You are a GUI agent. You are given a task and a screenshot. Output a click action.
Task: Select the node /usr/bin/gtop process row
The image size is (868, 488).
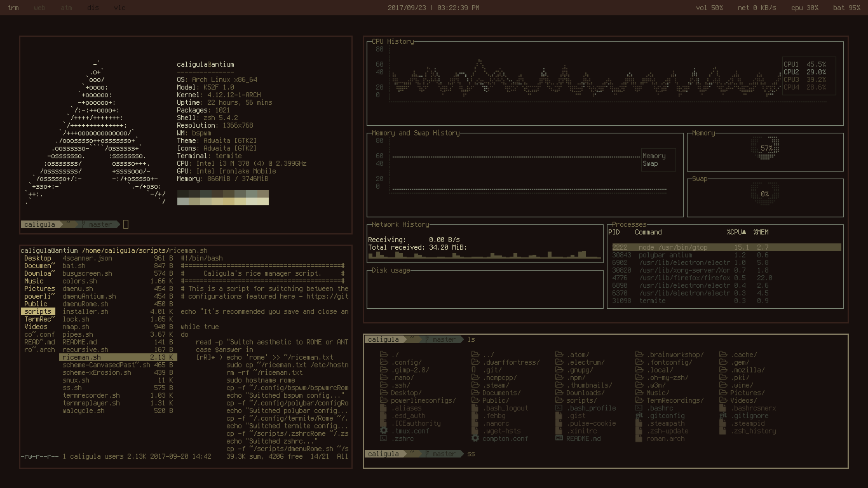click(726, 247)
